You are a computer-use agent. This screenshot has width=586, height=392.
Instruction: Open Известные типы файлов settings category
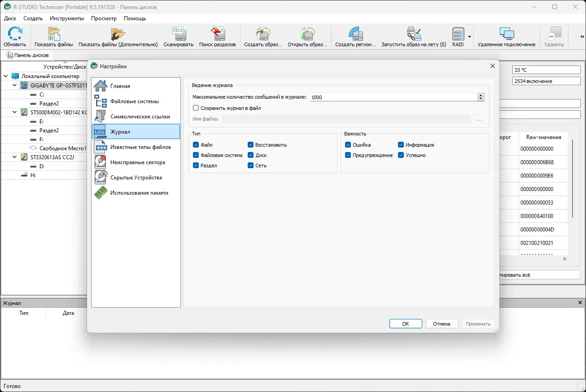pos(136,147)
